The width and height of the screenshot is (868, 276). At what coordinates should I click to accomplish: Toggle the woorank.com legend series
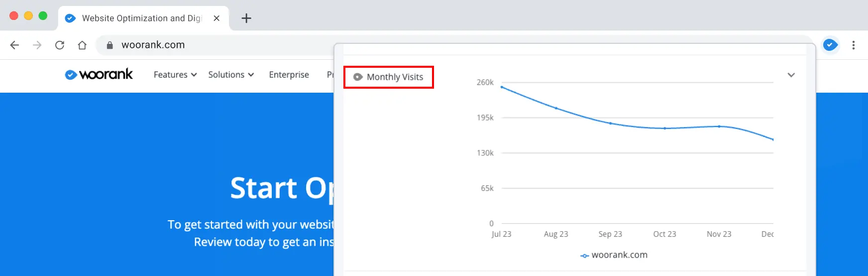point(614,255)
